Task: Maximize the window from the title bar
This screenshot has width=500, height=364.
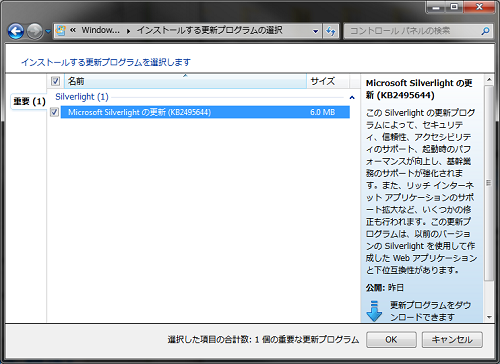Action: tap(454, 7)
